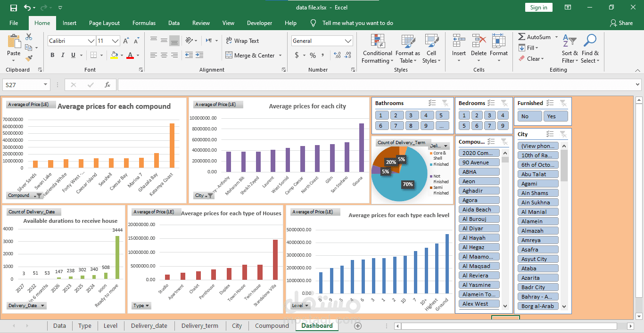
Task: Open the fill color bucket
Action: [114, 55]
